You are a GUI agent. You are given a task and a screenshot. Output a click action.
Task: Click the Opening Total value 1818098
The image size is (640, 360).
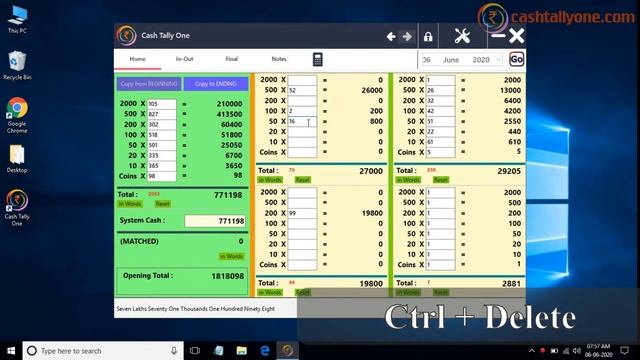pyautogui.click(x=227, y=276)
